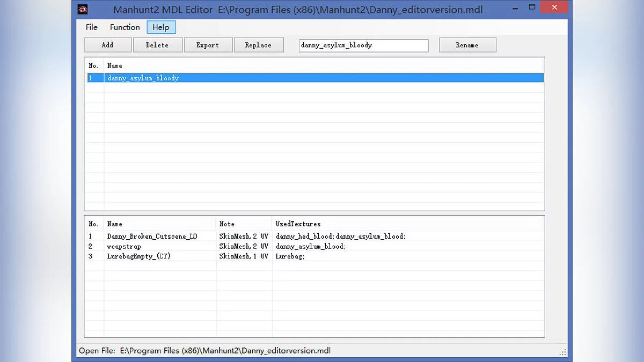Click the danny_hed_blood;danny_asylum_blood; textures cell
This screenshot has width=644, height=362.
point(341,236)
